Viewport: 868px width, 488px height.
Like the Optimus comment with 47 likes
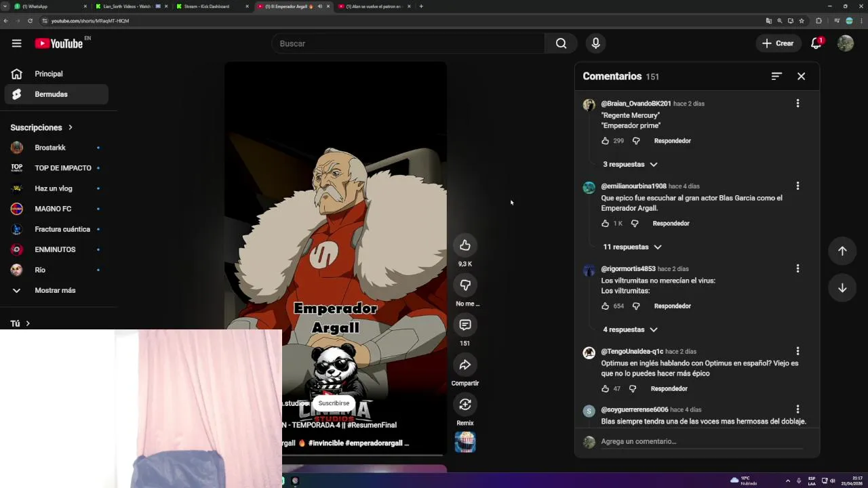tap(605, 389)
